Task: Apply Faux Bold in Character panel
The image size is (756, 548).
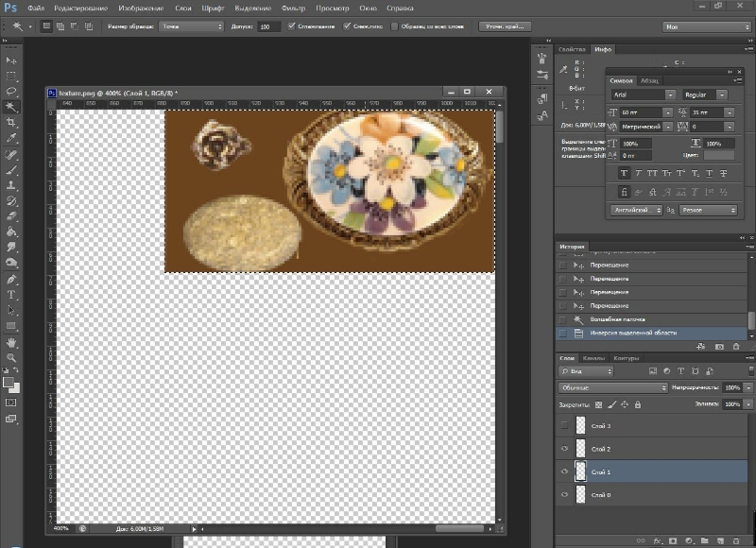Action: click(625, 173)
